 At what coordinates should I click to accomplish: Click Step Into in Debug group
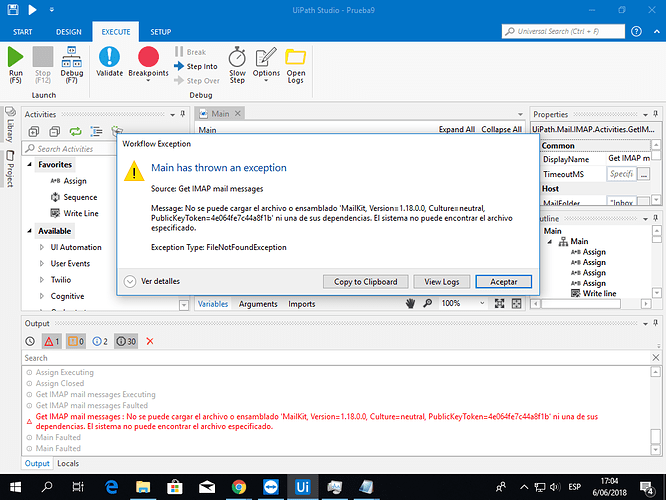196,66
